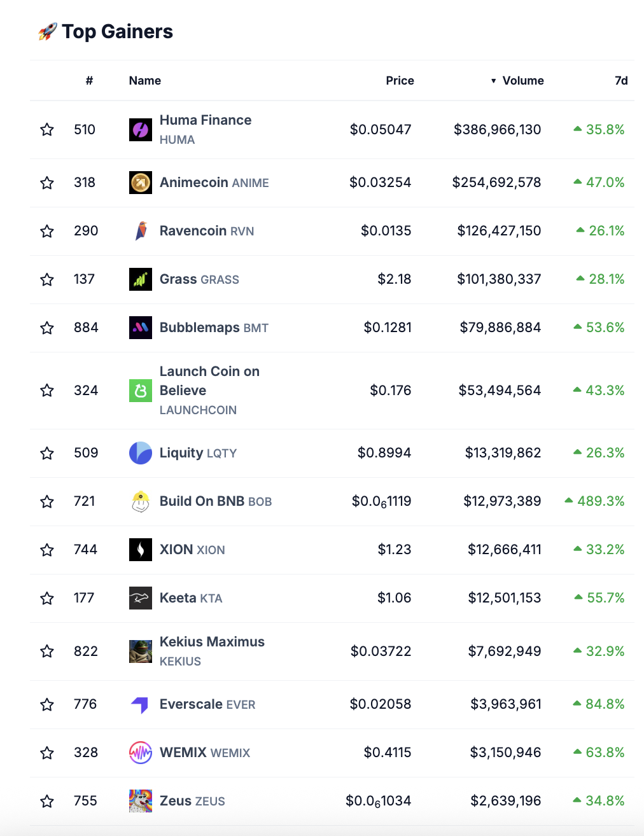Click the Ravencoin bird logo

pyautogui.click(x=140, y=231)
